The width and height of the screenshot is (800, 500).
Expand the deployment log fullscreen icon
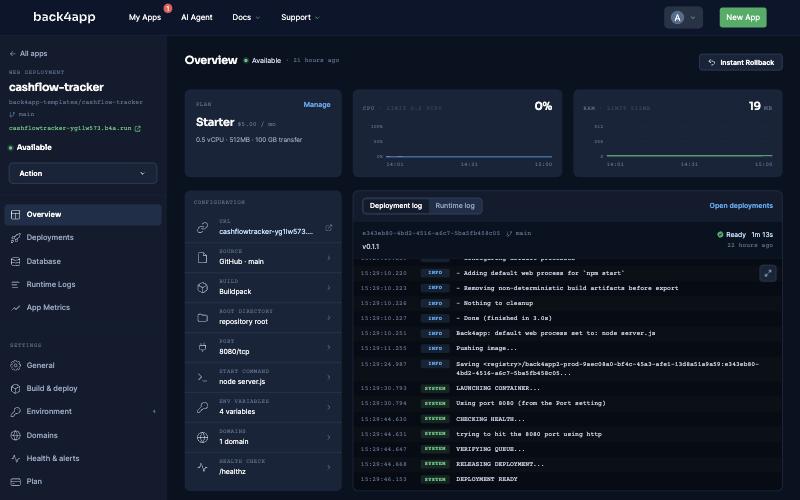(768, 273)
